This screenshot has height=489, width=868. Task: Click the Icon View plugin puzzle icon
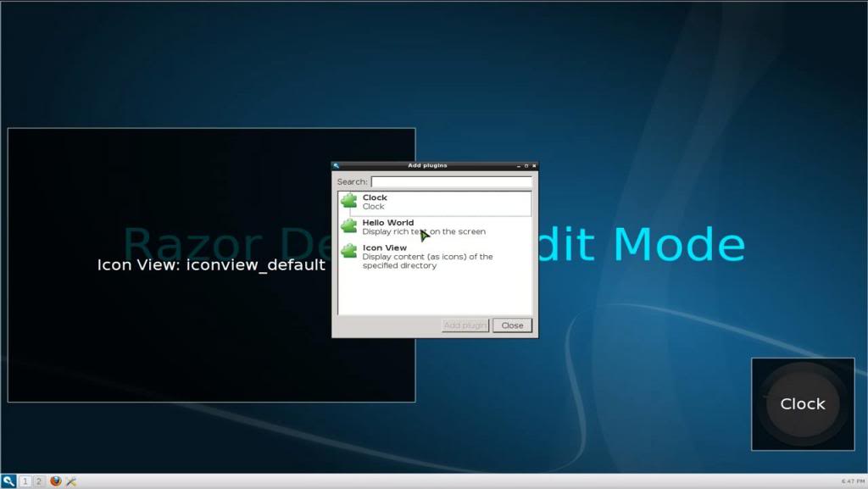coord(348,252)
